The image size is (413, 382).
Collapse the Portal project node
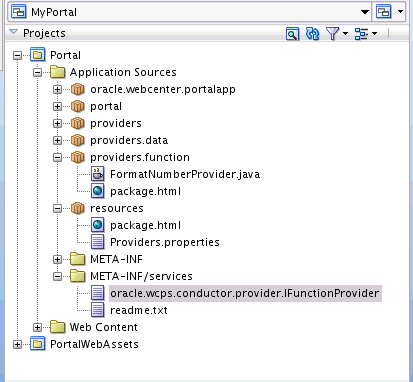point(17,55)
